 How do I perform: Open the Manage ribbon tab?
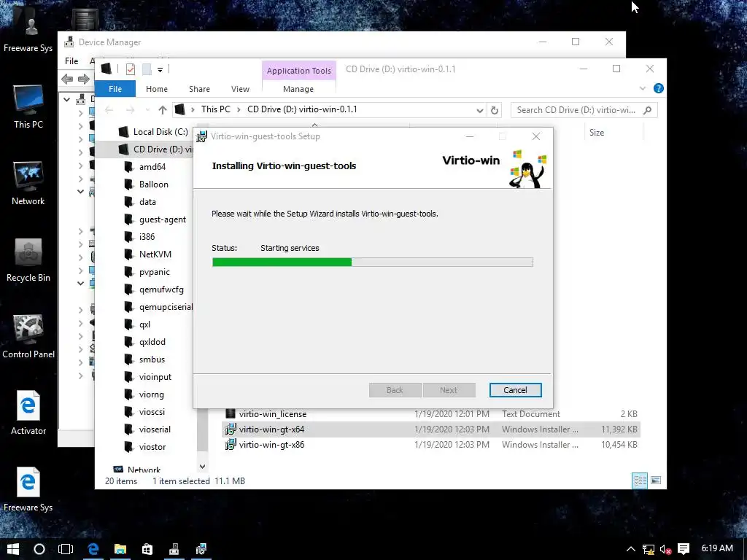pos(298,89)
